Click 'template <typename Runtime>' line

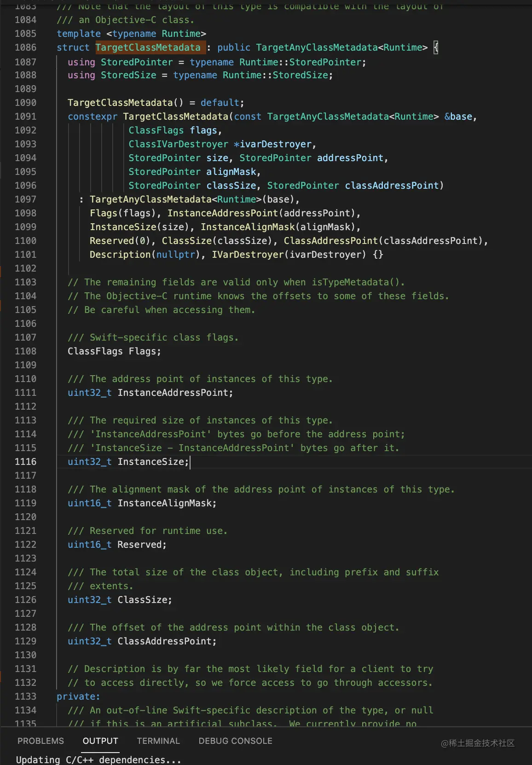coord(131,34)
